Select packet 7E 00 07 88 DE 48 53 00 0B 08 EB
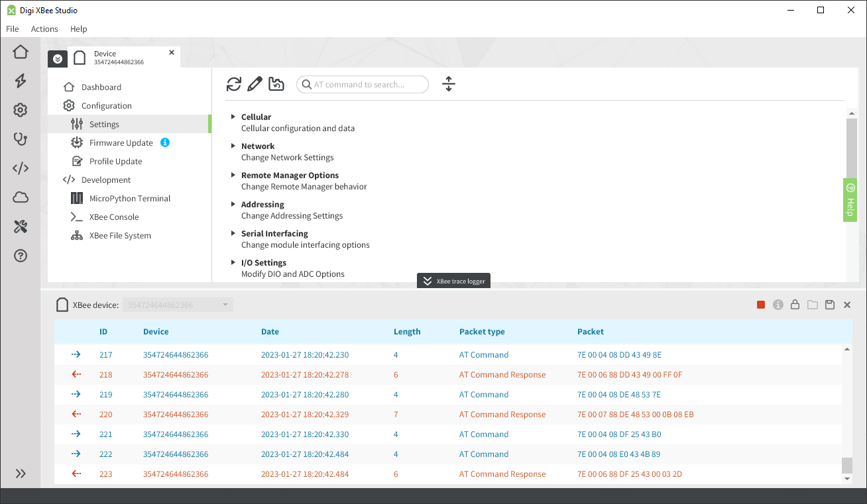 click(x=636, y=415)
